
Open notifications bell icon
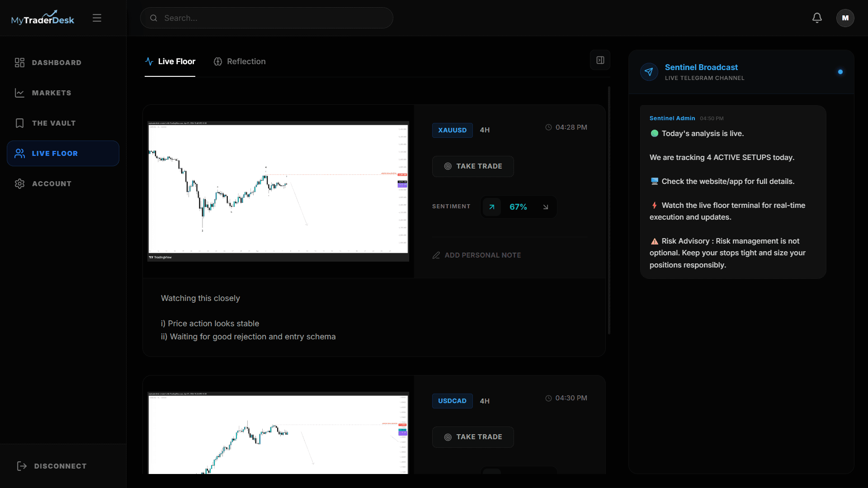click(817, 18)
